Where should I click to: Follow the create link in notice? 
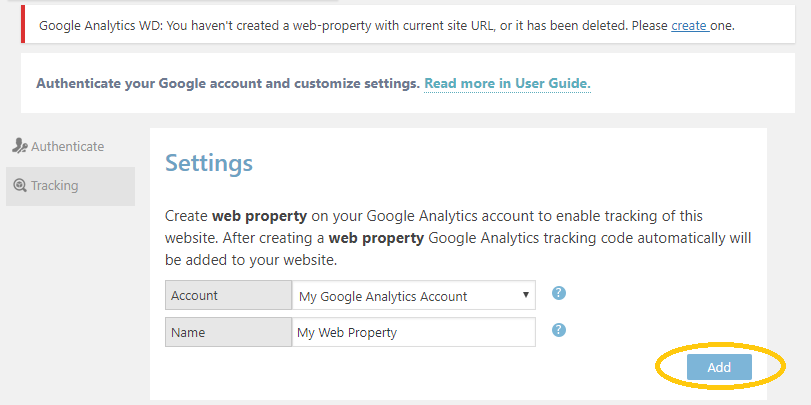pyautogui.click(x=690, y=25)
